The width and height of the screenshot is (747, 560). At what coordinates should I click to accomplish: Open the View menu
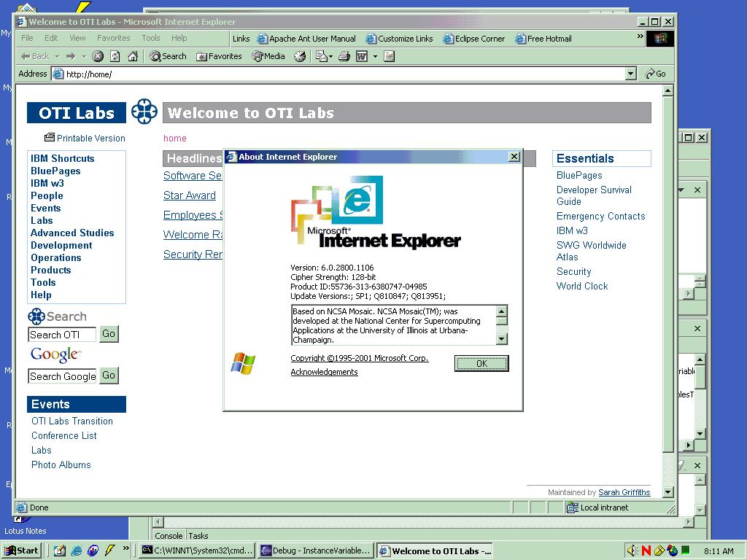click(x=77, y=38)
